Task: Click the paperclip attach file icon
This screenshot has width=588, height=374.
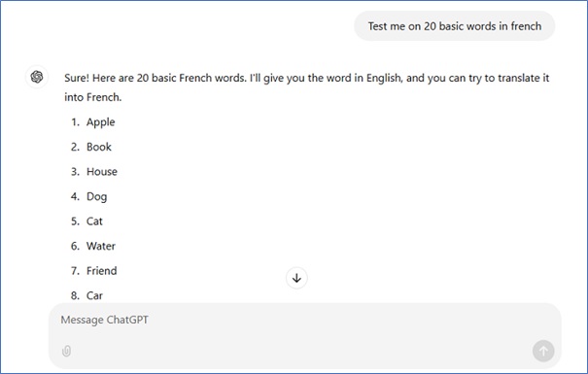Action: click(x=66, y=351)
